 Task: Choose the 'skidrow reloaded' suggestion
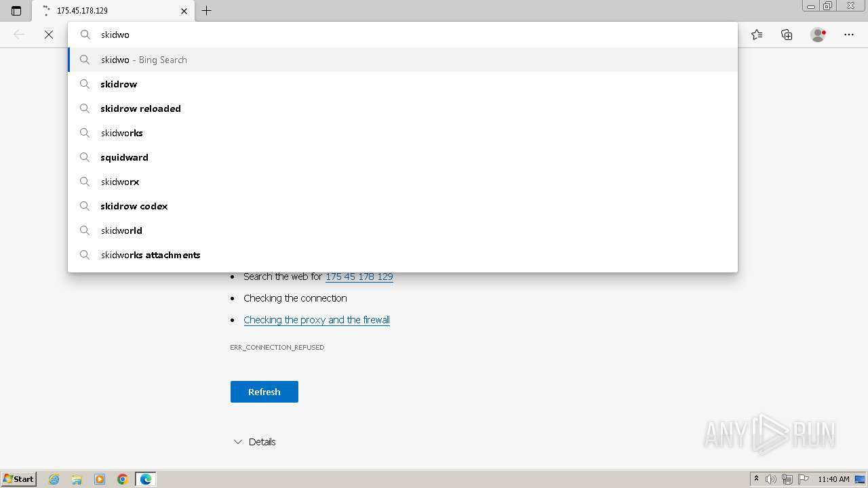[403, 108]
